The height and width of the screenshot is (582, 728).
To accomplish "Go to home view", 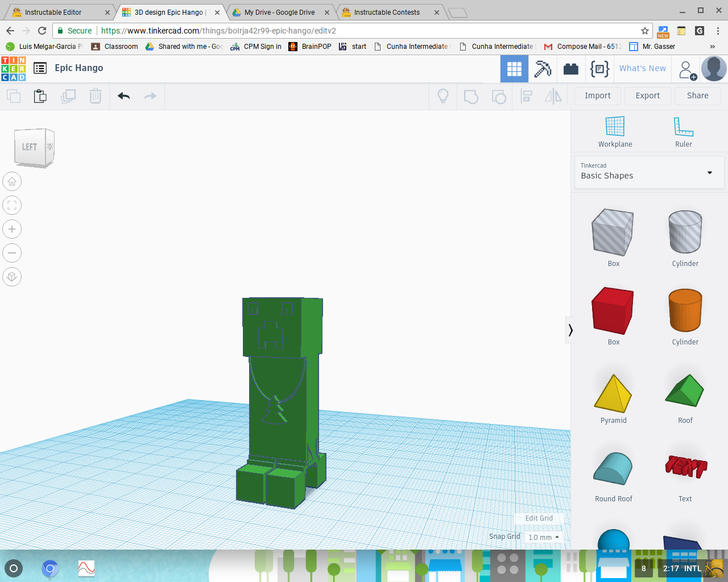I will [x=12, y=181].
